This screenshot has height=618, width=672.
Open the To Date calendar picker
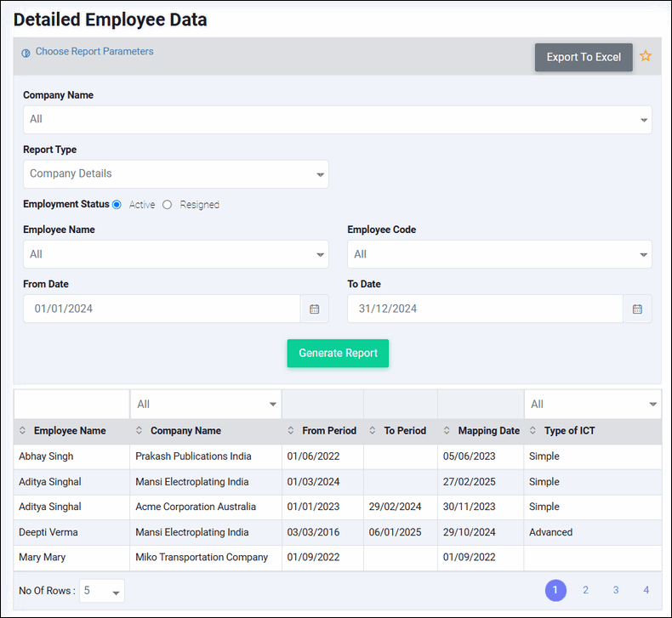tap(637, 309)
